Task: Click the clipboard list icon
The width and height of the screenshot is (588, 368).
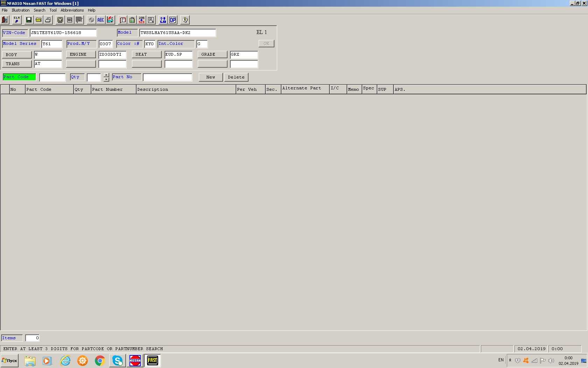Action: (132, 20)
